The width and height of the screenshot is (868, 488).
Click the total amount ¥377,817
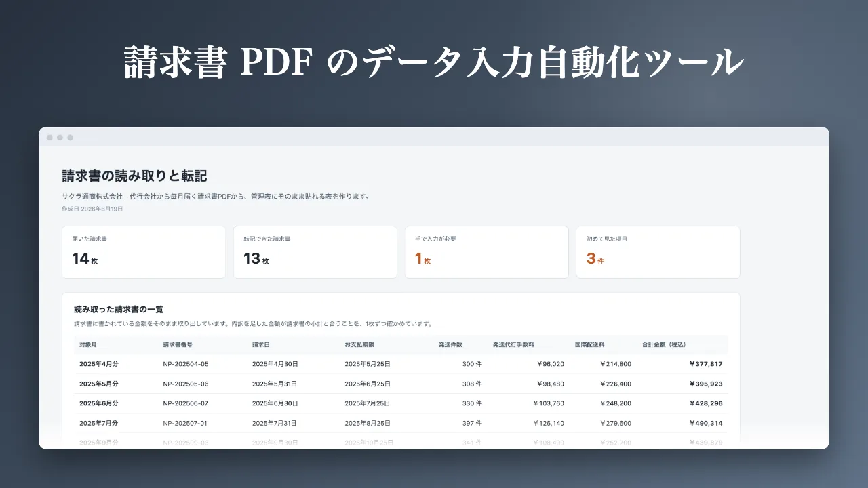(706, 364)
